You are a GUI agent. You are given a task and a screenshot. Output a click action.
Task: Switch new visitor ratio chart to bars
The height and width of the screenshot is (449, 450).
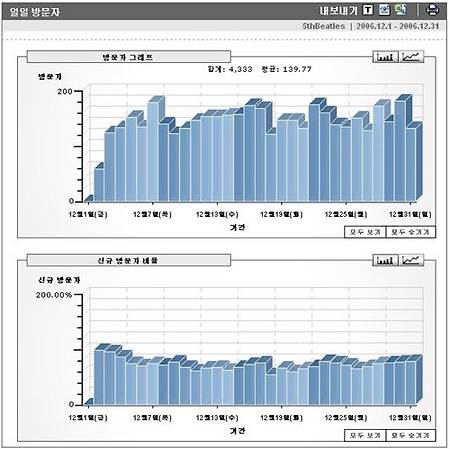click(385, 260)
